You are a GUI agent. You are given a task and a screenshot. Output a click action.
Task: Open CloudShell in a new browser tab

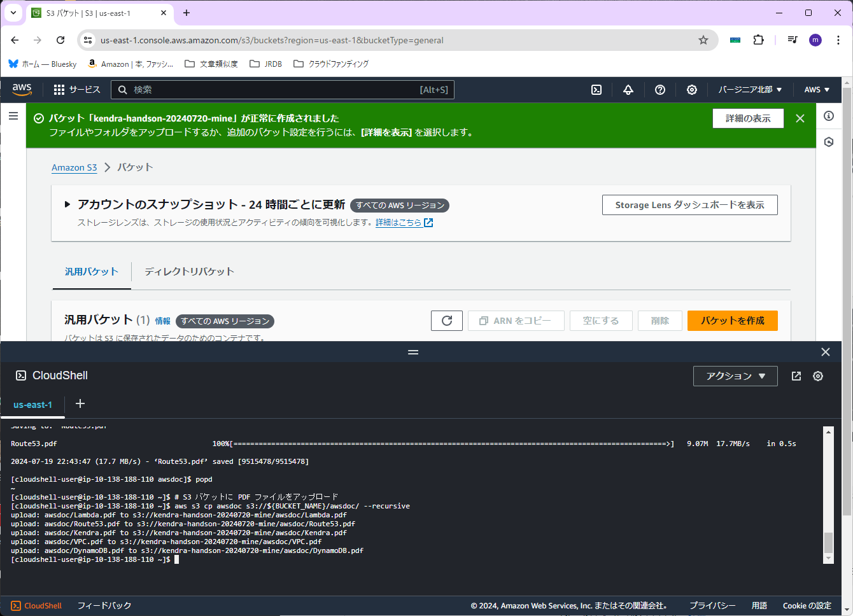(796, 376)
